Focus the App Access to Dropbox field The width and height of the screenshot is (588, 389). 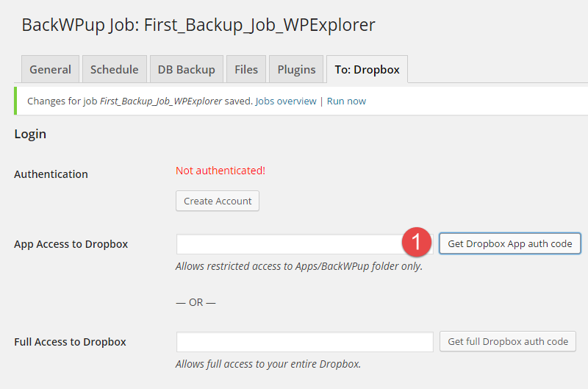pos(304,244)
